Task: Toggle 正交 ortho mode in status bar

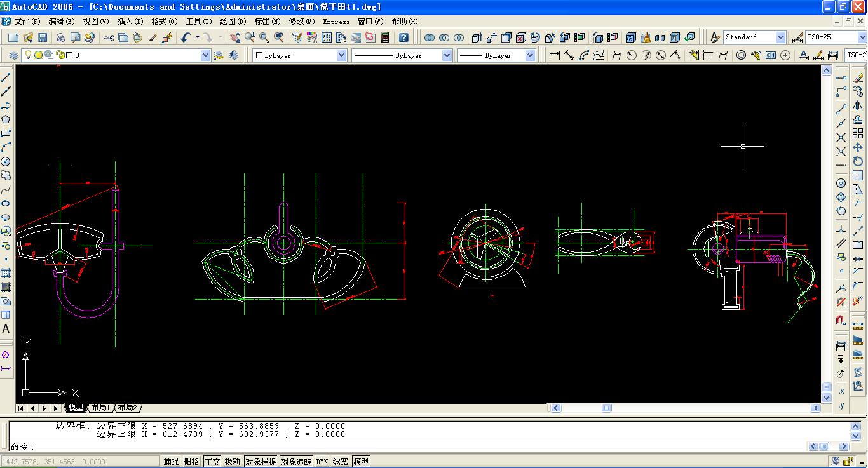Action: (x=212, y=462)
